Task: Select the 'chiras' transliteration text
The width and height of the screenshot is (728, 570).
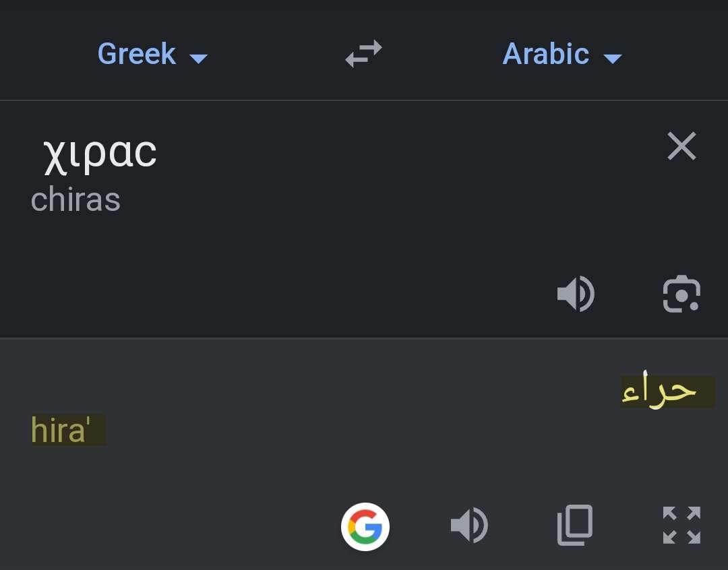Action: 75,200
